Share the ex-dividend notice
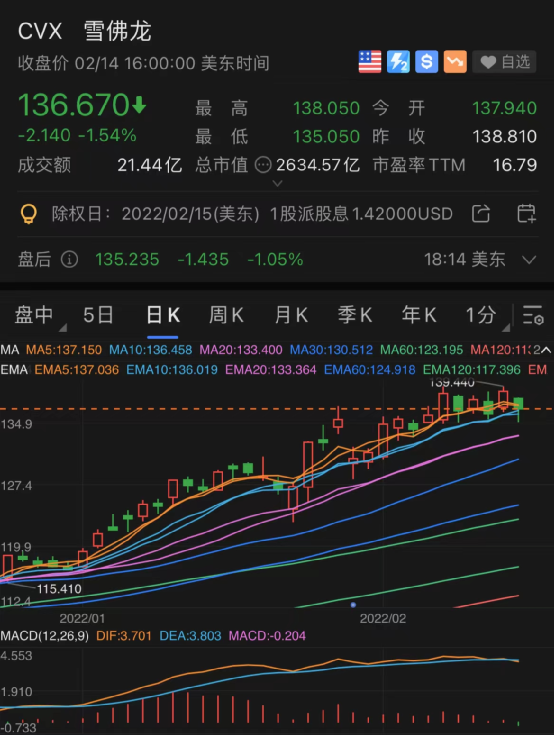 tap(481, 214)
